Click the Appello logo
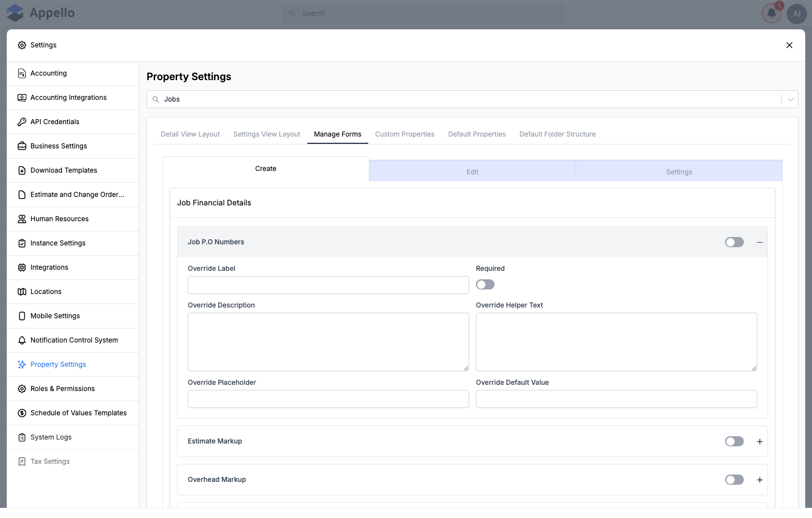 (x=41, y=13)
